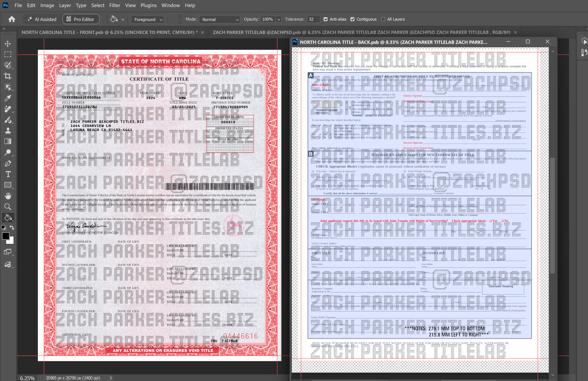Select the Zoom magnifier tool
This screenshot has height=381, width=588.
tap(8, 207)
